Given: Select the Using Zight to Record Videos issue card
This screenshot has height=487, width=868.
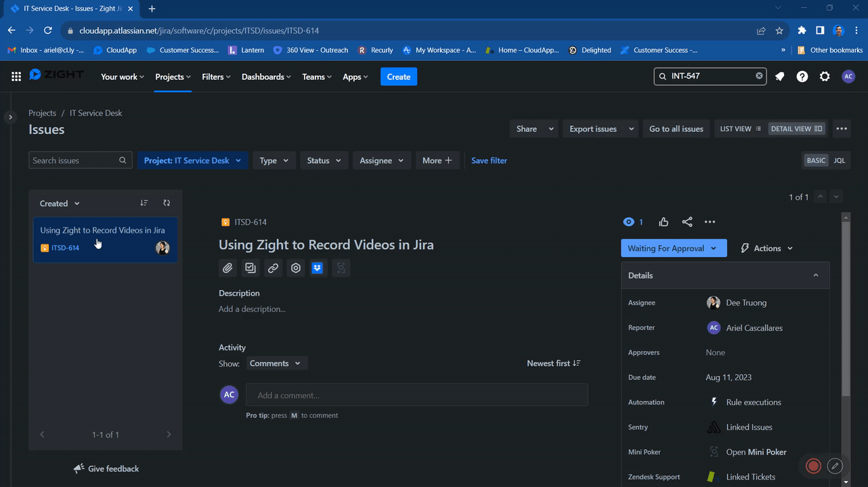Looking at the screenshot, I should tap(105, 239).
